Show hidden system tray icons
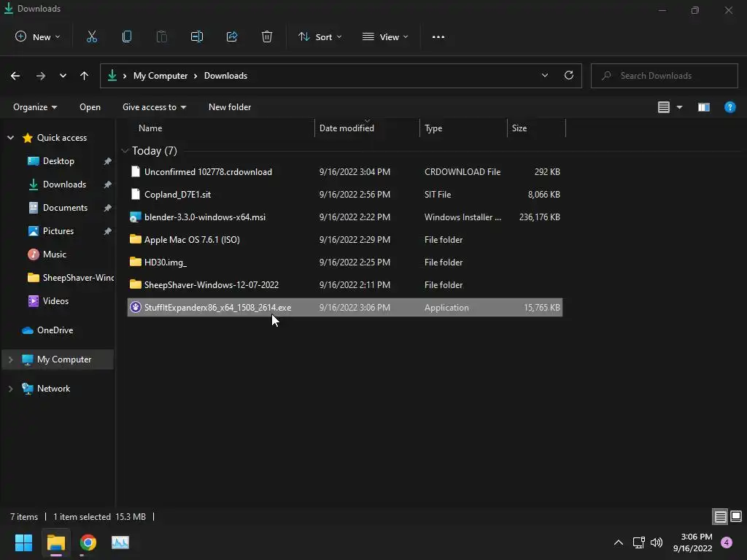This screenshot has height=560, width=747. point(619,542)
